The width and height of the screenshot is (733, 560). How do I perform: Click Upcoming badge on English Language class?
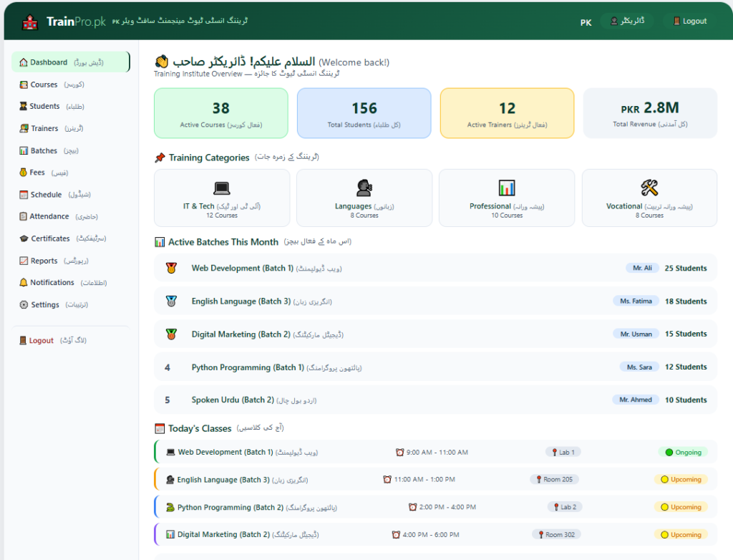[x=681, y=480]
